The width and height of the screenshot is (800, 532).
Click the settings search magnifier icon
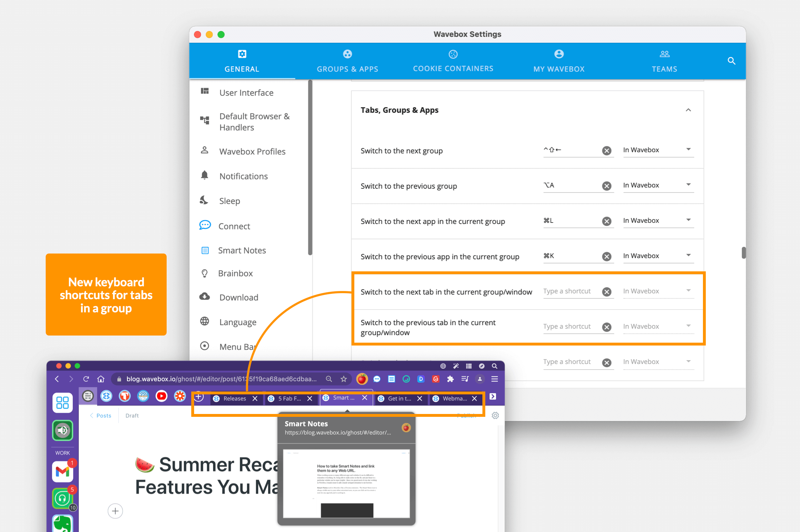[731, 61]
